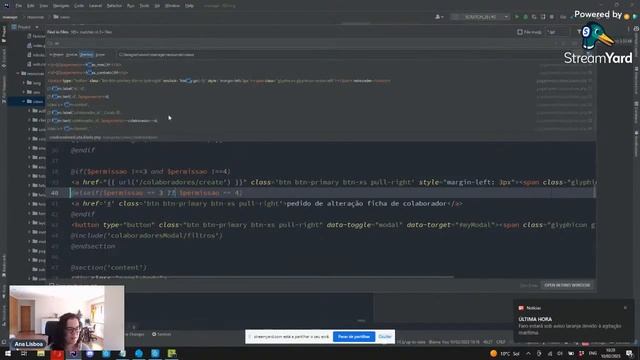Toggle the File mask checkbox

coord(520,32)
